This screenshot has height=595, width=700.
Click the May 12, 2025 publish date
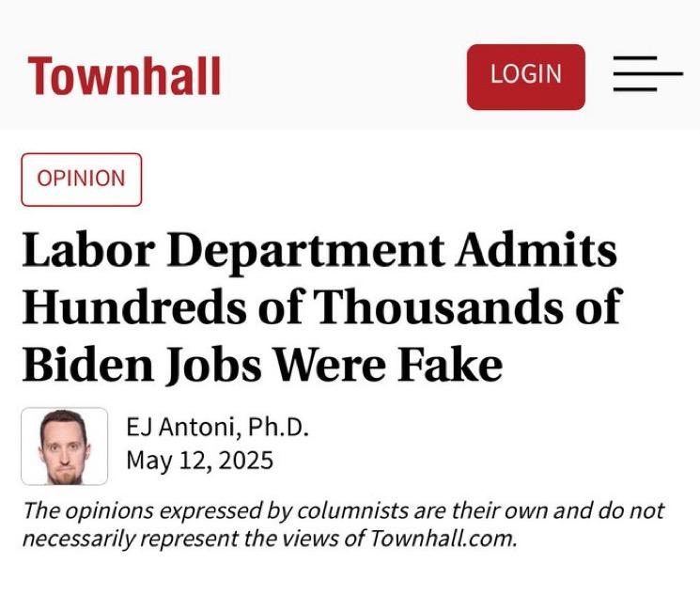click(x=199, y=462)
